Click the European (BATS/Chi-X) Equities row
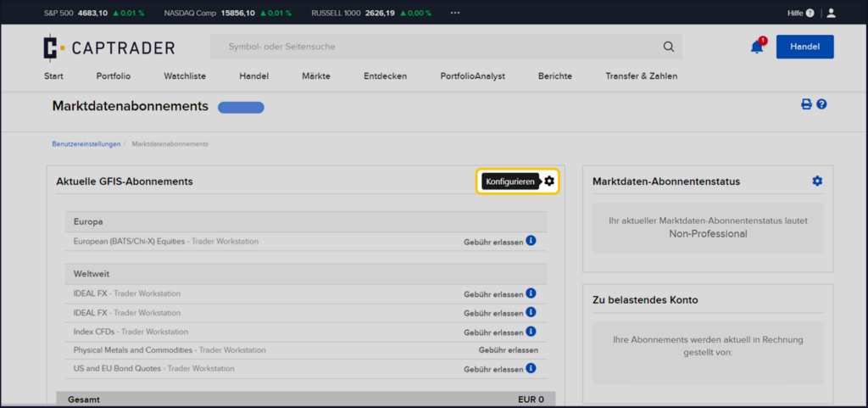 click(305, 242)
